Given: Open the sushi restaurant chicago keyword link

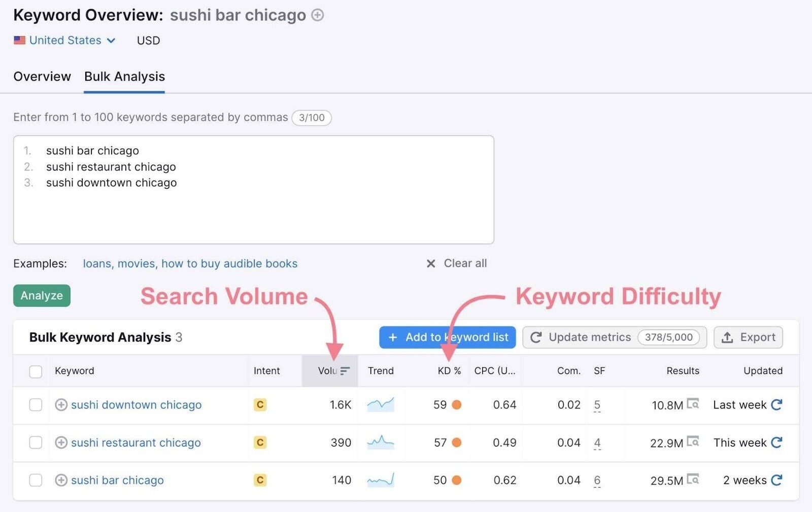Looking at the screenshot, I should [x=136, y=442].
